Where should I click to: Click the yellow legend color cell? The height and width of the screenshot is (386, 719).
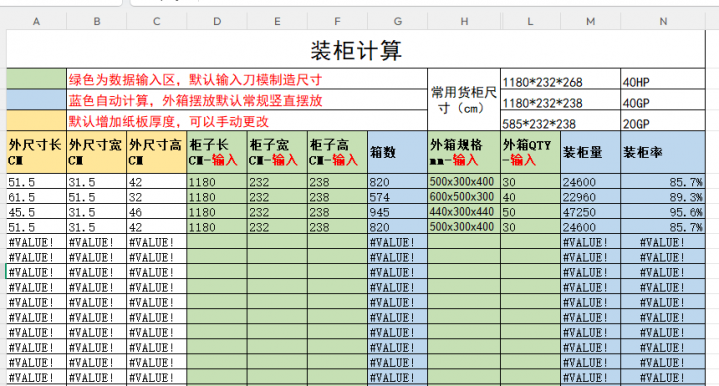[37, 120]
